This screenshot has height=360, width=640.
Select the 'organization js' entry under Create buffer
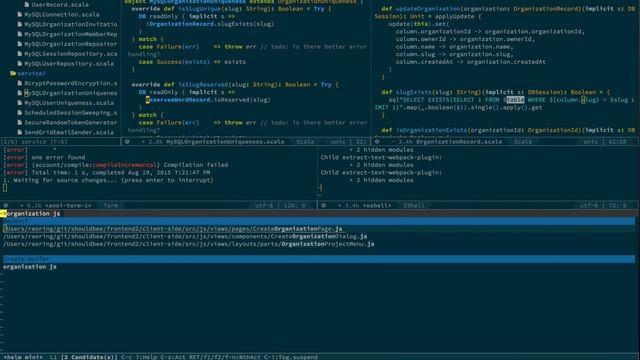tap(30, 267)
